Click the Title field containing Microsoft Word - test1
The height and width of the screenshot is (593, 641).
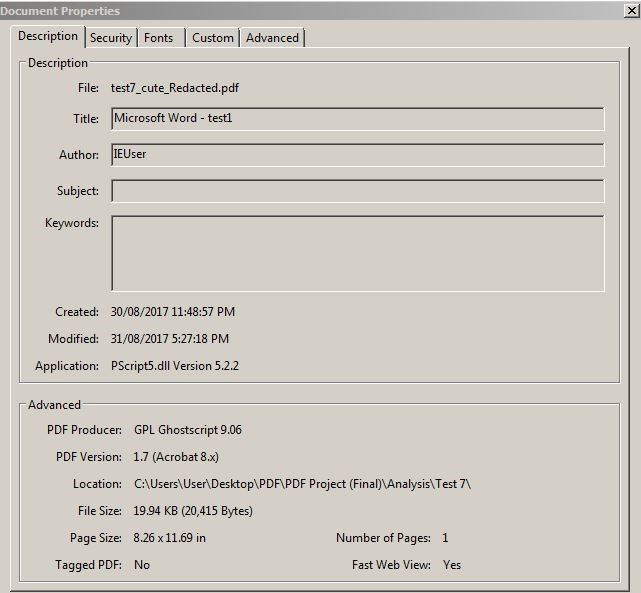(358, 119)
